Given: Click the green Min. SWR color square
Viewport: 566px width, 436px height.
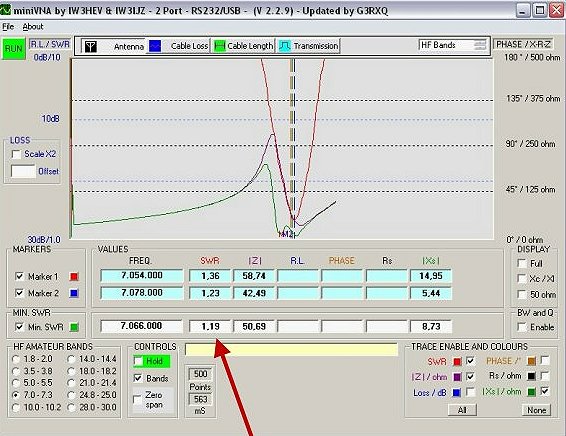Looking at the screenshot, I should click(x=74, y=327).
